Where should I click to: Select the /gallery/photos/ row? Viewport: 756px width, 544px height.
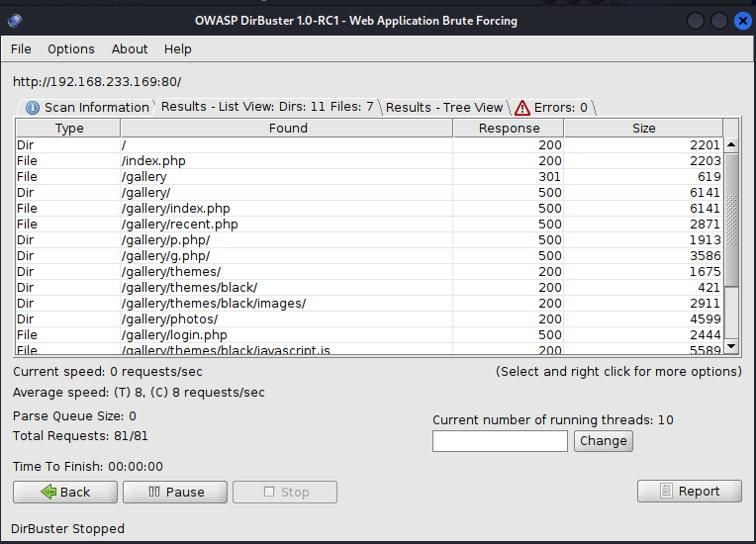369,319
